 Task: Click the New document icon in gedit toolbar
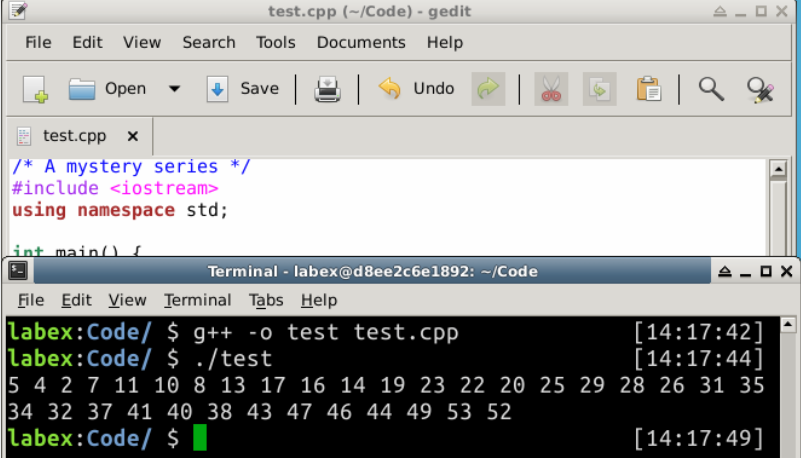click(36, 89)
